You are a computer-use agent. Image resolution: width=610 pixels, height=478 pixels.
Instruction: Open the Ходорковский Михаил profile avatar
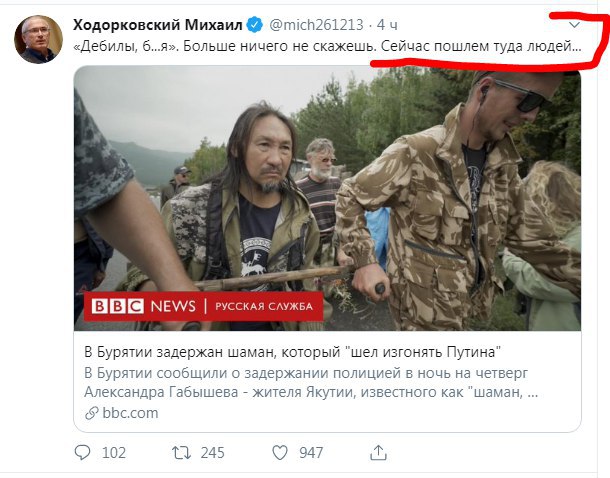(38, 39)
